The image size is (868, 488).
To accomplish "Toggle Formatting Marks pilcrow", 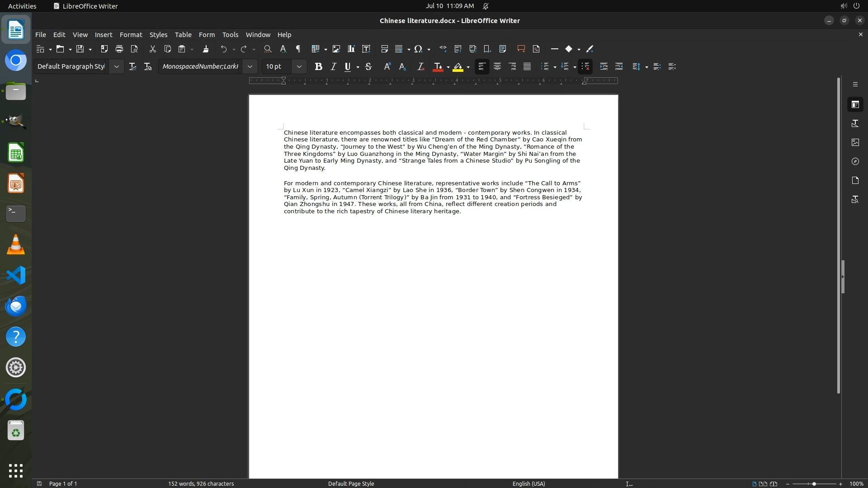I will (298, 49).
